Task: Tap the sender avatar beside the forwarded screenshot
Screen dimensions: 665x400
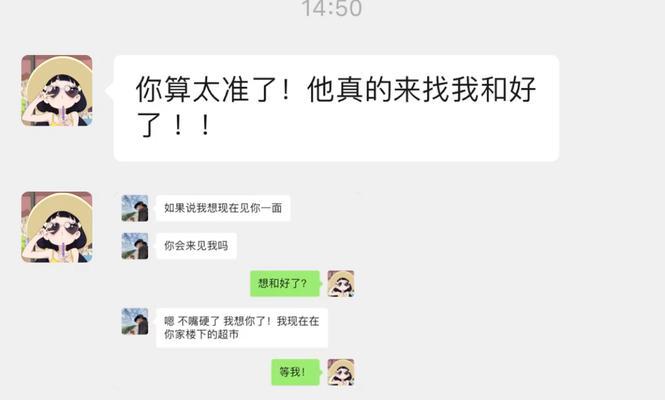Action: click(57, 227)
